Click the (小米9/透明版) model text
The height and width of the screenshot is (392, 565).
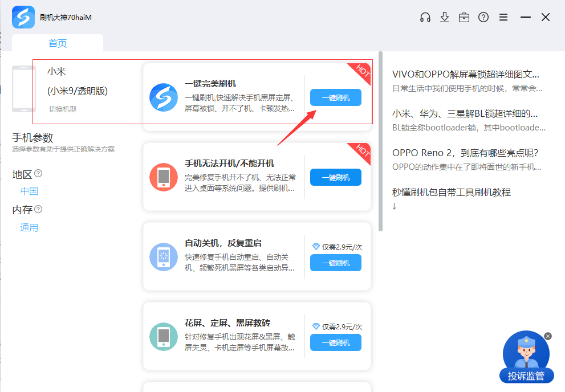78,91
